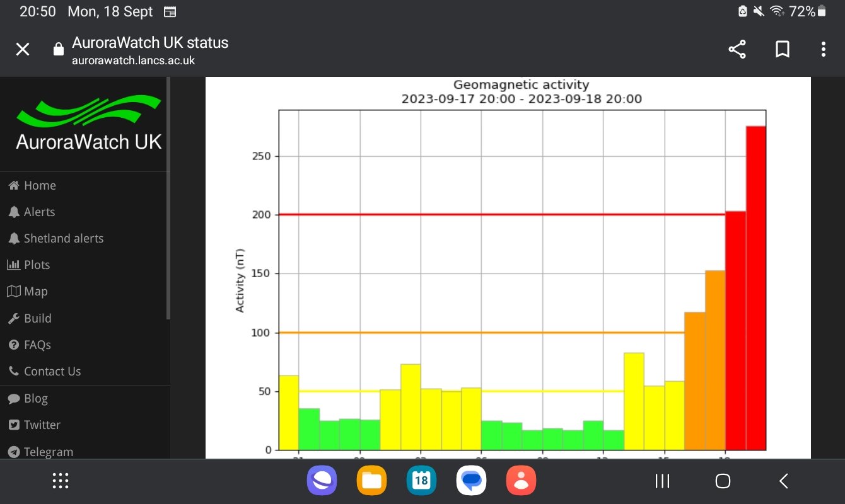Image resolution: width=845 pixels, height=504 pixels.
Task: Open Samsung Internet from the taskbar
Action: click(322, 481)
